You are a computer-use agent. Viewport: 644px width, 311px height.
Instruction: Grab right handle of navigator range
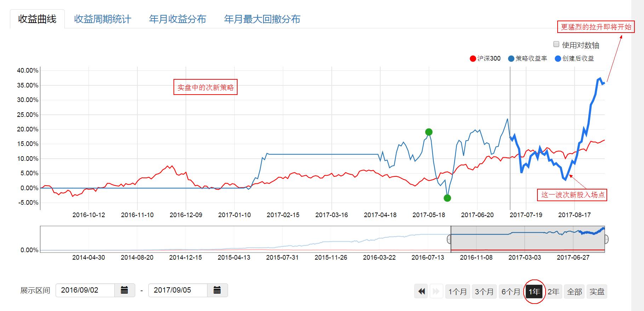[x=606, y=239]
